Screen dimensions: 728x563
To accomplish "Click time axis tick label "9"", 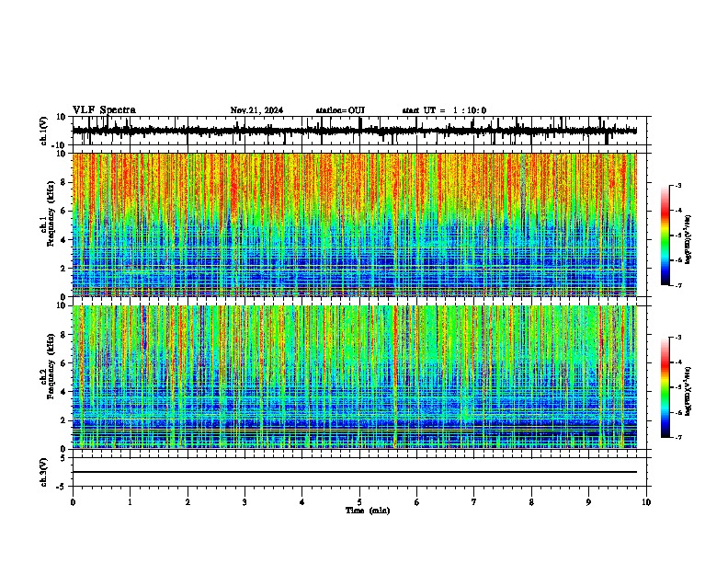I will click(x=588, y=502).
